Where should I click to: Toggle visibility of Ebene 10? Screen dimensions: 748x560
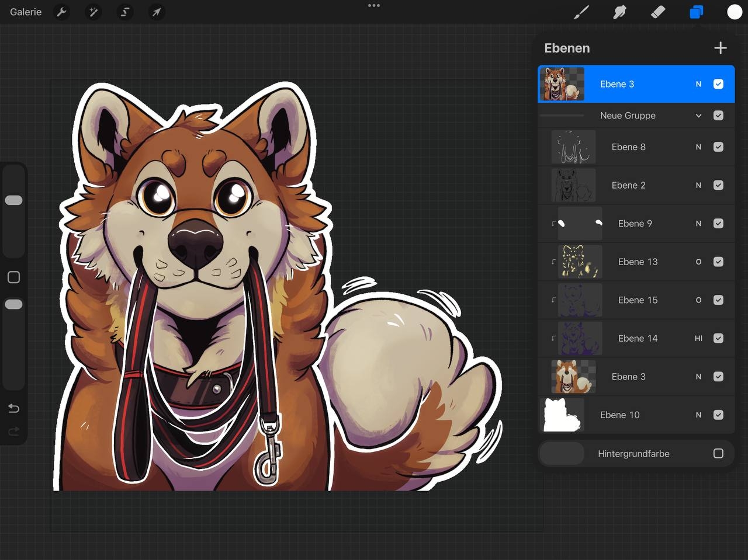point(718,415)
